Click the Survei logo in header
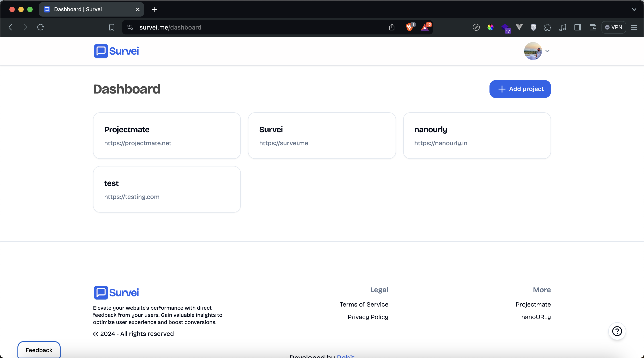This screenshot has width=644, height=358. point(116,51)
